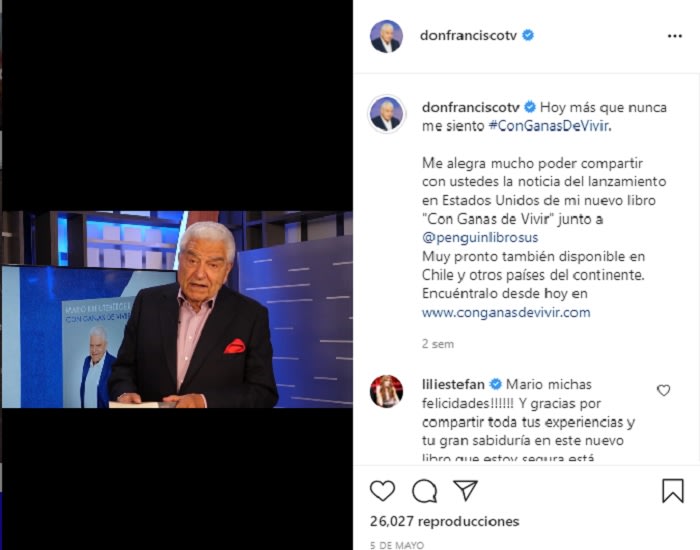Save the post with the bookmark icon
Viewport: 700px width, 550px height.
pos(673,491)
